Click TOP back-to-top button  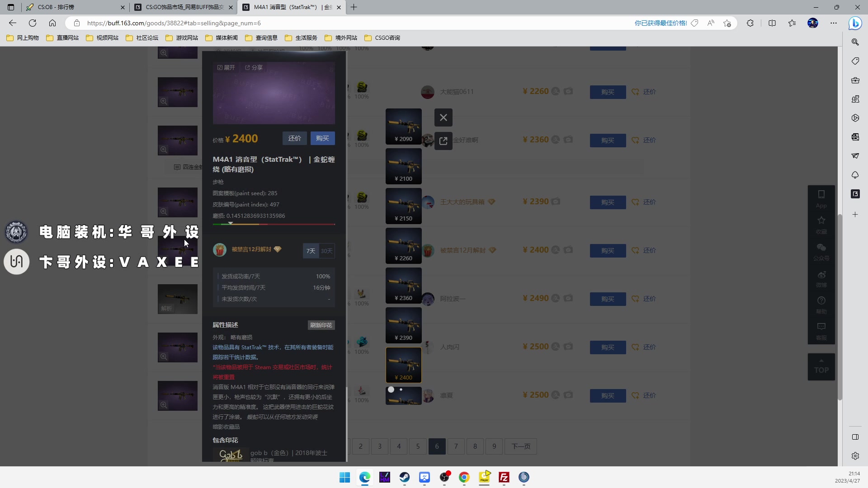point(821,367)
